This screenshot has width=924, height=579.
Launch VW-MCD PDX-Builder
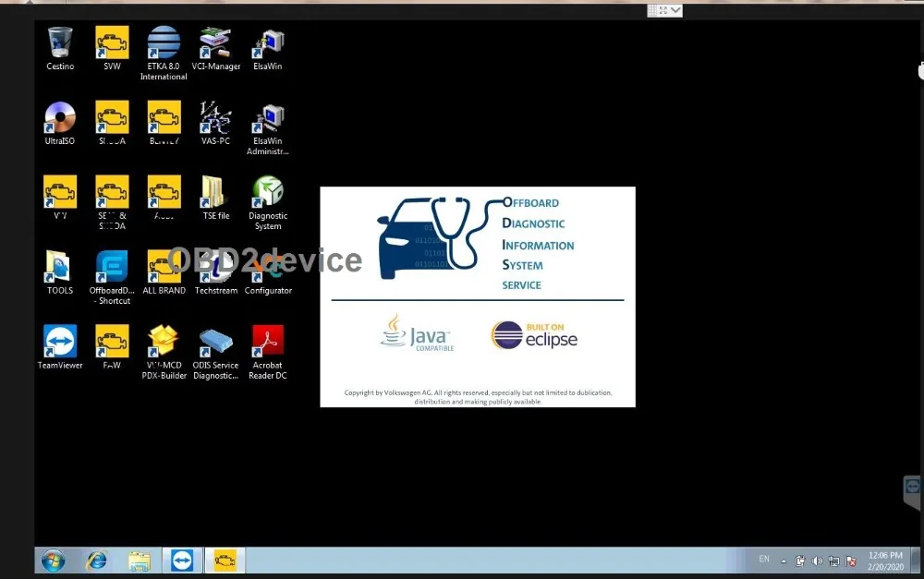tap(164, 352)
